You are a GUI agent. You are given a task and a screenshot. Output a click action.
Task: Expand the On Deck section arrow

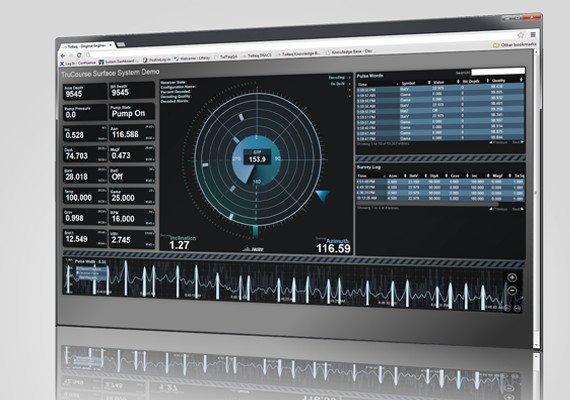coord(350,84)
